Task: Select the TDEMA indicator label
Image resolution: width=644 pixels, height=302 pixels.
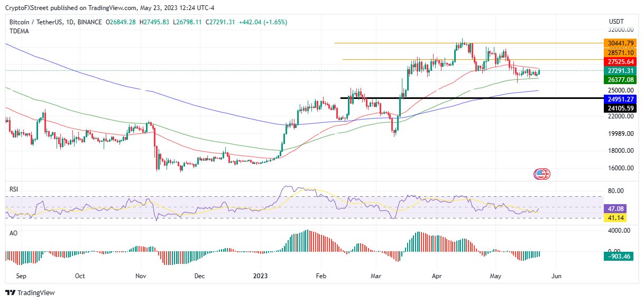Action: [x=19, y=31]
